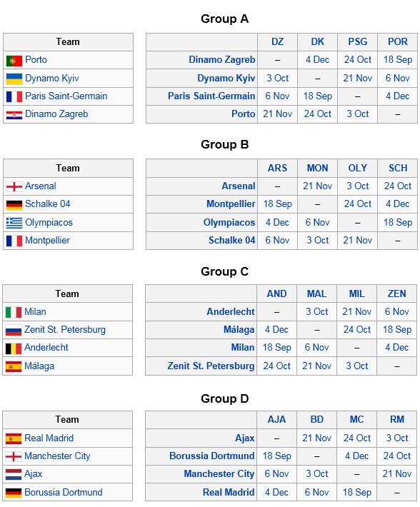The width and height of the screenshot is (420, 507).
Task: Select the ZEN column header in Group C
Action: pyautogui.click(x=396, y=293)
